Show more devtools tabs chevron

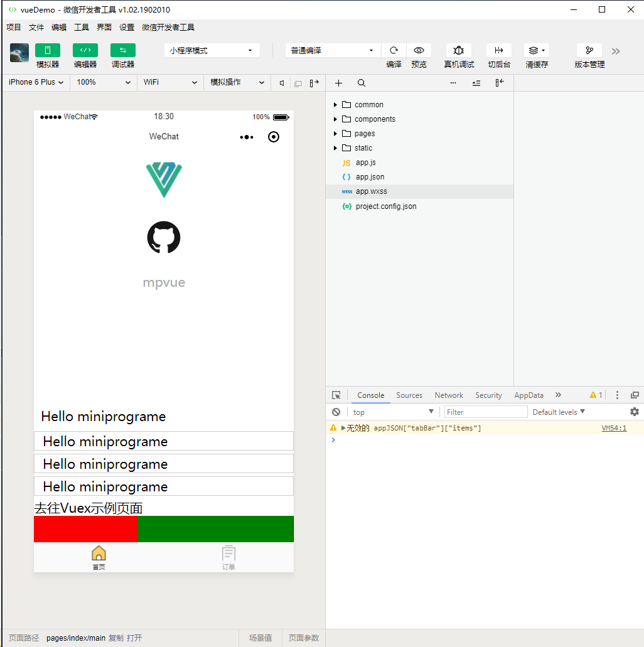coord(558,395)
